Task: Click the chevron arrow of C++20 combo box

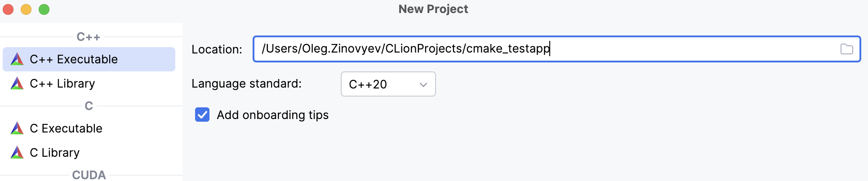Action: pyautogui.click(x=423, y=84)
